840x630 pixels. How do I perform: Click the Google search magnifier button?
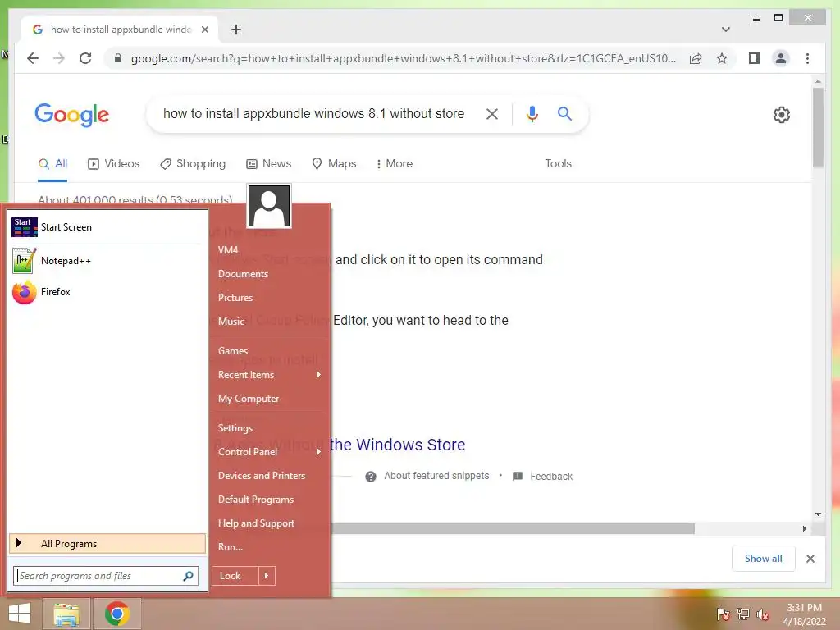tap(564, 113)
